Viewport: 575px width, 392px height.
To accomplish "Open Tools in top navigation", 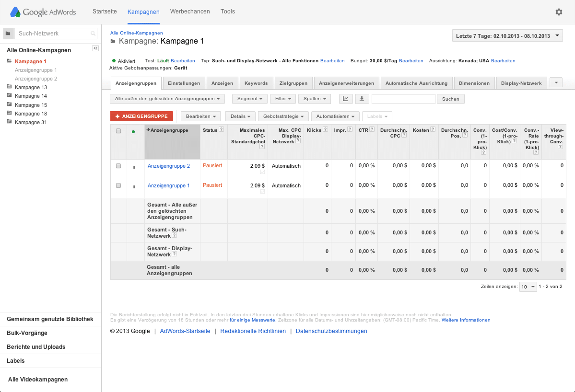I will (228, 12).
